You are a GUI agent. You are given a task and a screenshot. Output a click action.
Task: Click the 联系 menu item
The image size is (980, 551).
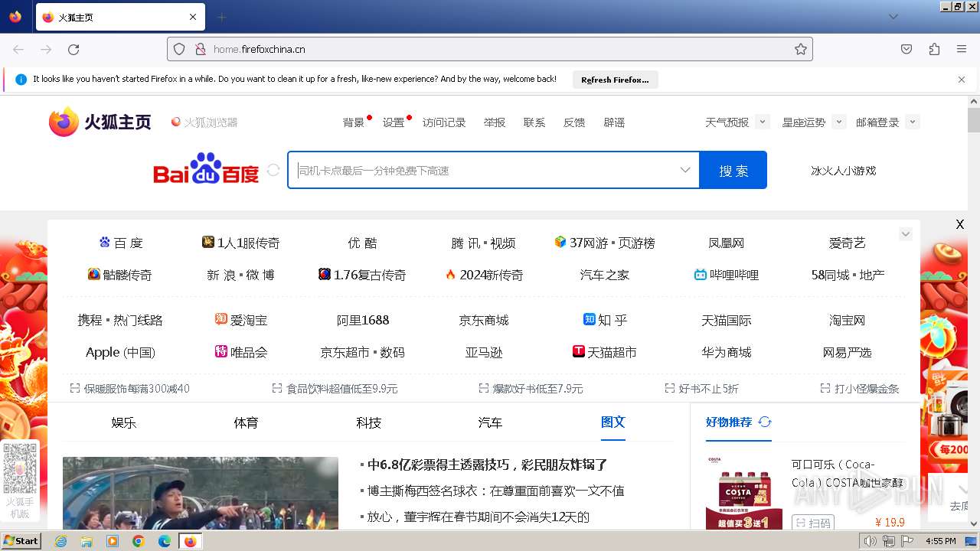(534, 122)
